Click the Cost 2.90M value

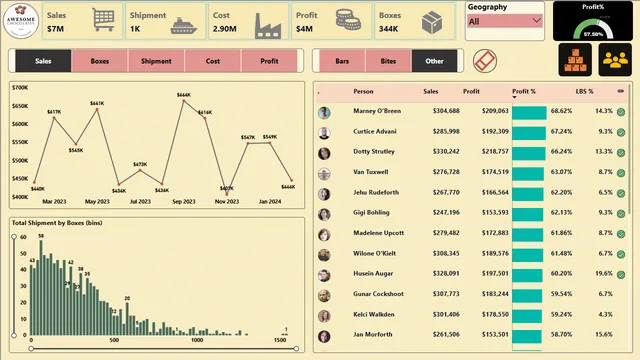tap(224, 29)
